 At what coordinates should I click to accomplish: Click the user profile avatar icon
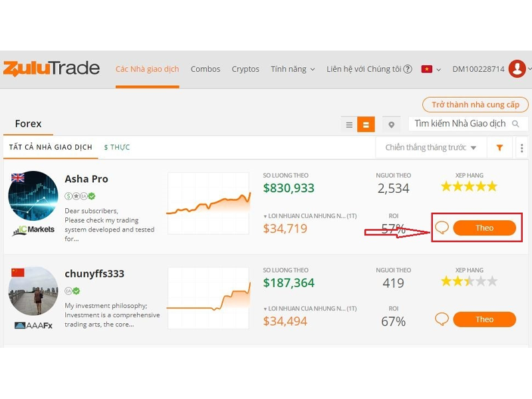[517, 68]
